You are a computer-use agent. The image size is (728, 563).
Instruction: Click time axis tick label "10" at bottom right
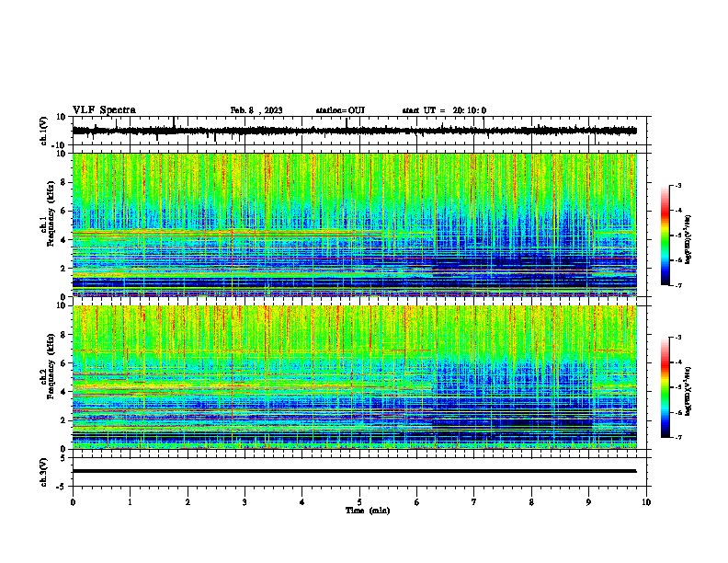[x=646, y=502]
